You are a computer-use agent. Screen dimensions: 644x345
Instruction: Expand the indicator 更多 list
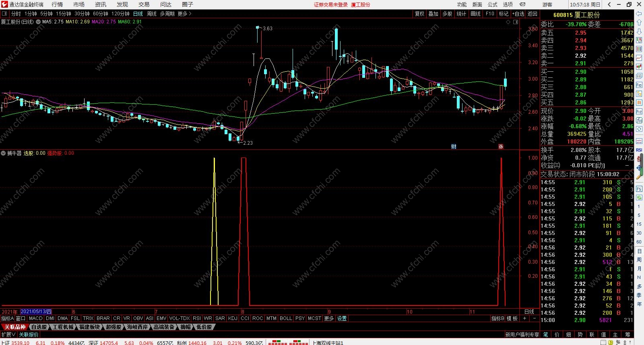(x=329, y=318)
